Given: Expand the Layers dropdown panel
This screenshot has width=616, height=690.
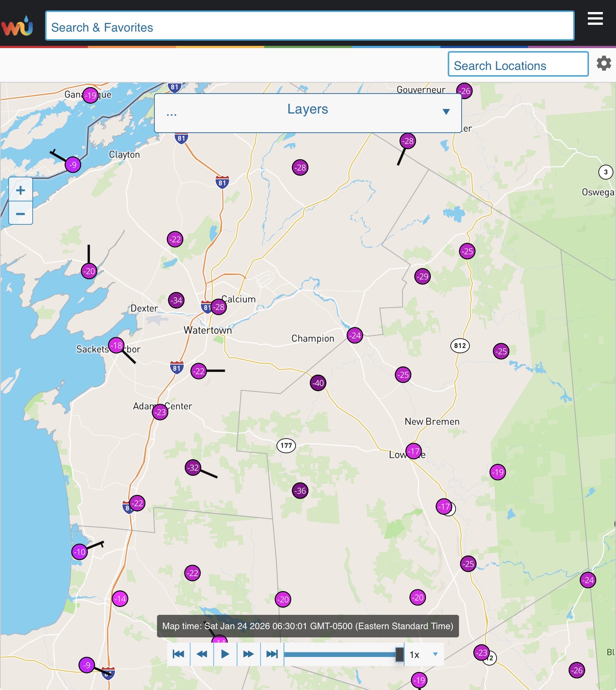Looking at the screenshot, I should (446, 112).
